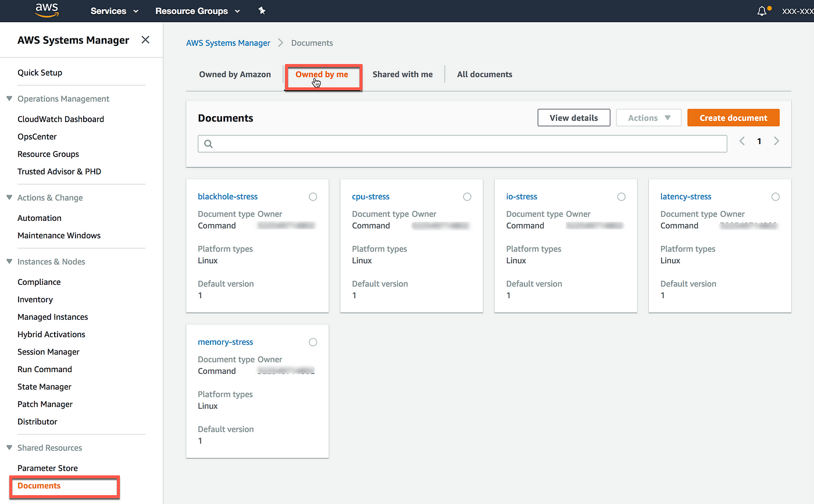Open Compliance in sidebar
814x504 pixels.
click(39, 282)
